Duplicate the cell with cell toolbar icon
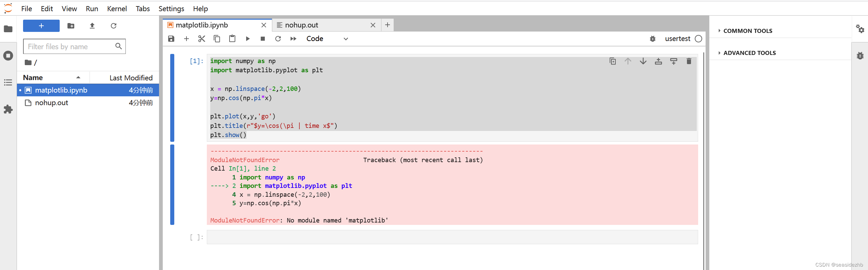Screen dimensions: 868x270 pyautogui.click(x=613, y=61)
